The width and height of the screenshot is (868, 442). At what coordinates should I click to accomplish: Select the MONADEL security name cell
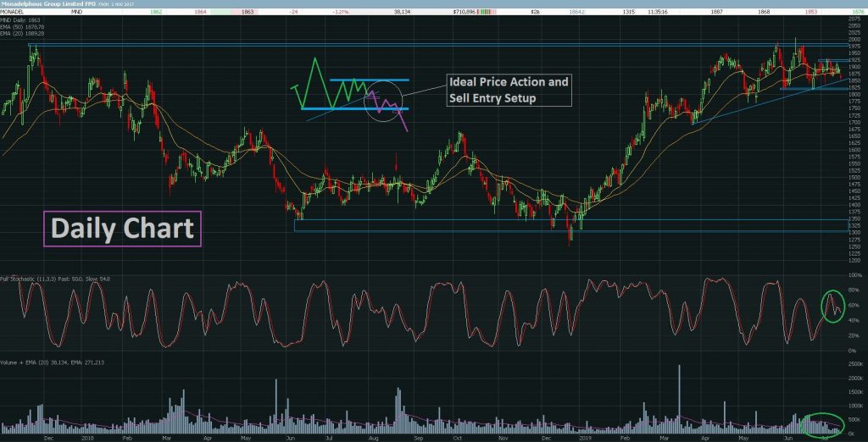(x=10, y=12)
